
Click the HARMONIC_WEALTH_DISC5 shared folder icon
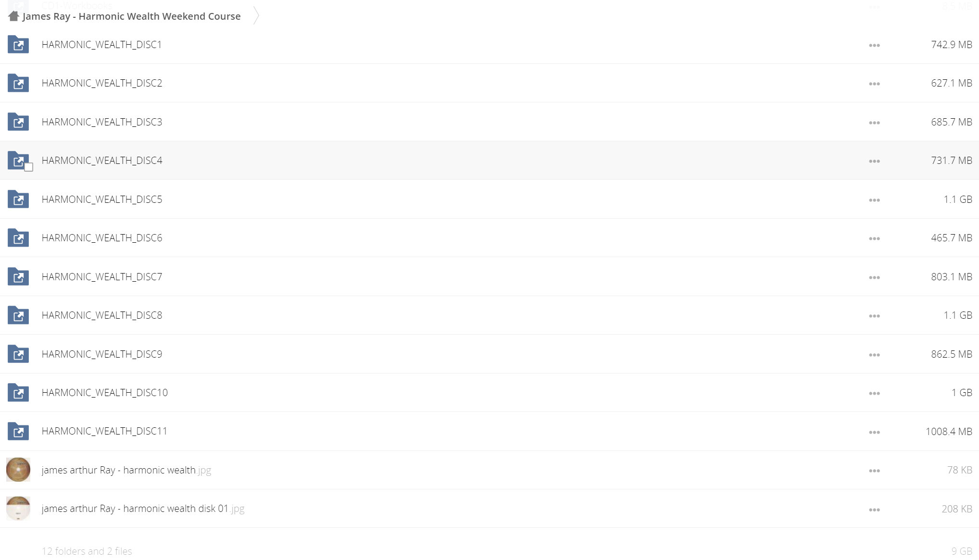(x=18, y=199)
